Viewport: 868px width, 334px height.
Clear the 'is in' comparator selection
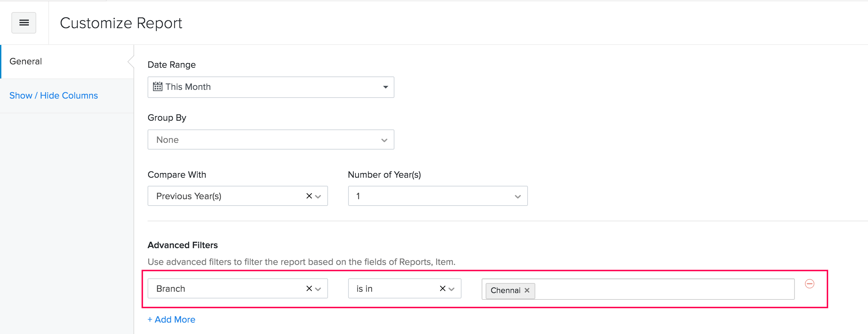tap(442, 288)
